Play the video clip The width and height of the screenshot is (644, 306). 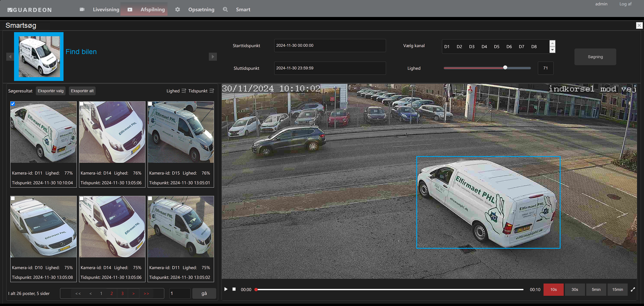point(226,289)
